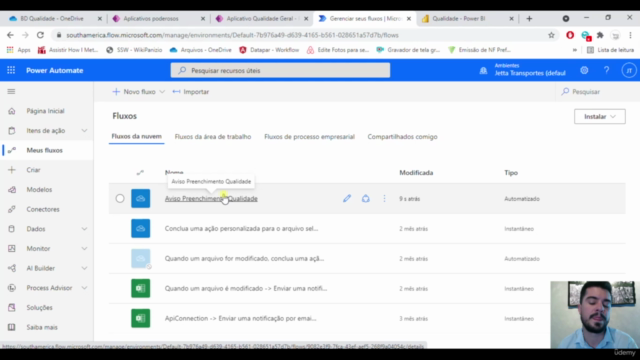The height and width of the screenshot is (360, 640).
Task: Select the Fluxos da nuvem tab
Action: [136, 136]
